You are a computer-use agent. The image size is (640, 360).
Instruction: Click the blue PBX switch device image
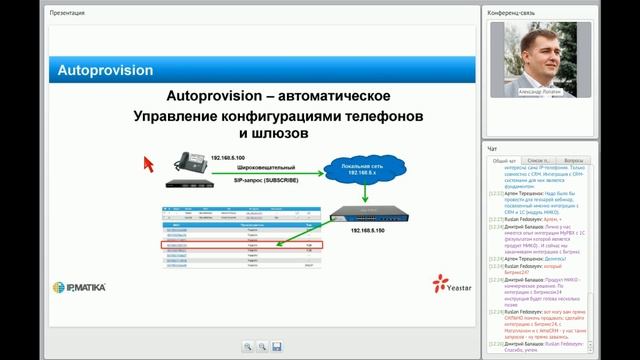369,214
